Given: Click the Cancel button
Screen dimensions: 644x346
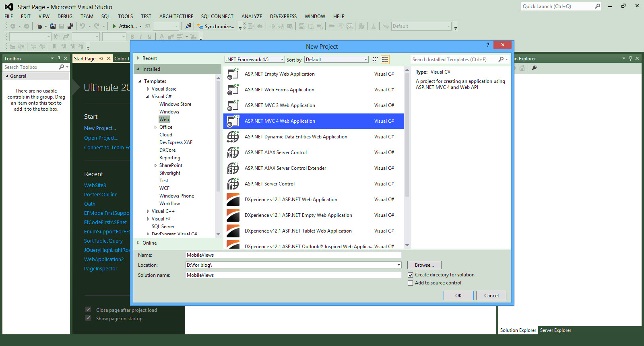Looking at the screenshot, I should 491,296.
